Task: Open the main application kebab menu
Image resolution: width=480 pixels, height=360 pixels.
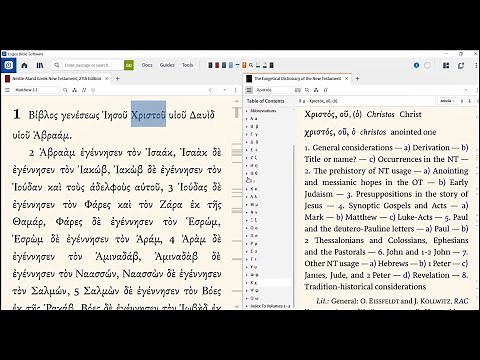Action: (x=476, y=65)
